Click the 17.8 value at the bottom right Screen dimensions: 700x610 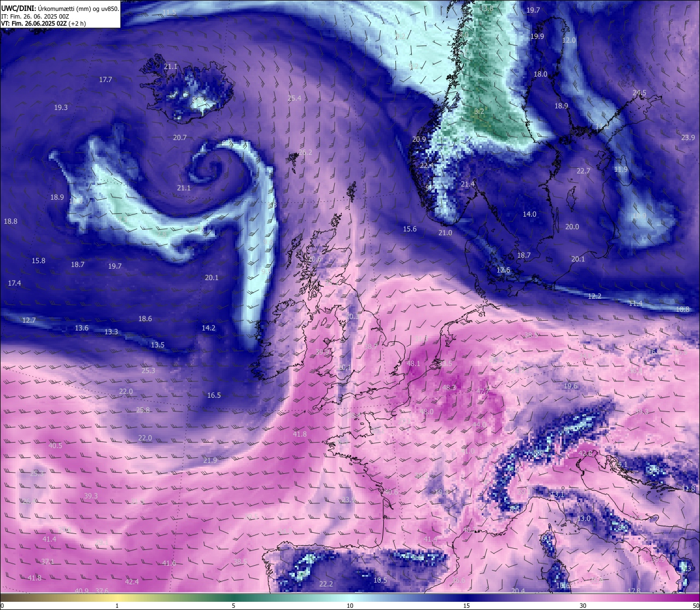(634, 591)
